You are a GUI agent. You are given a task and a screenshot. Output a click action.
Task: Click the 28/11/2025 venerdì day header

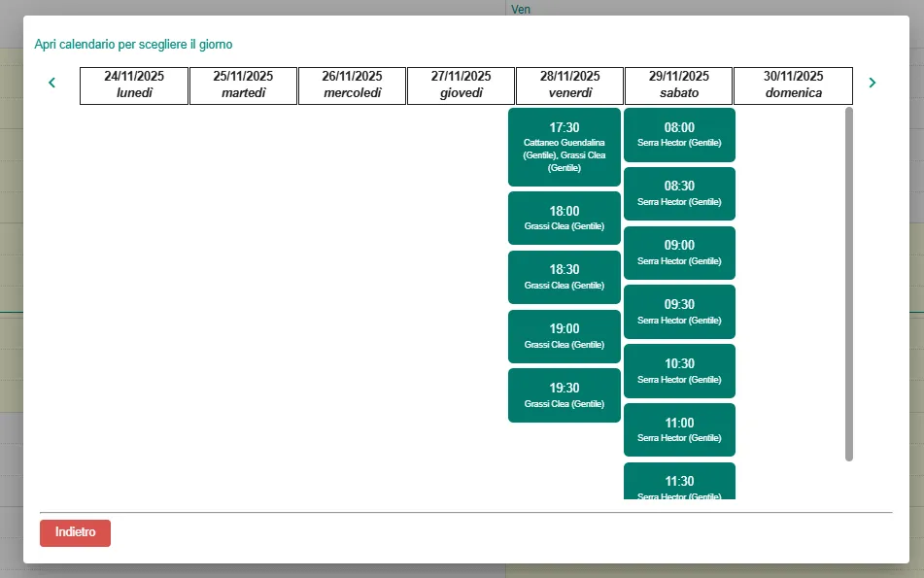tap(569, 85)
